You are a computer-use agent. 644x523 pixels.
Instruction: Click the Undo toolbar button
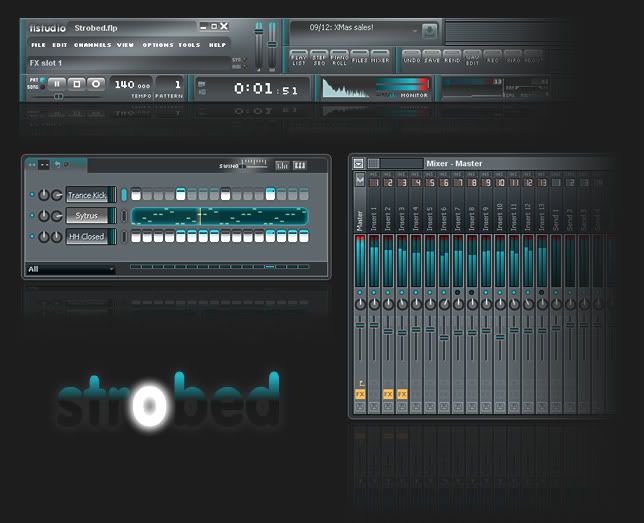coord(412,58)
